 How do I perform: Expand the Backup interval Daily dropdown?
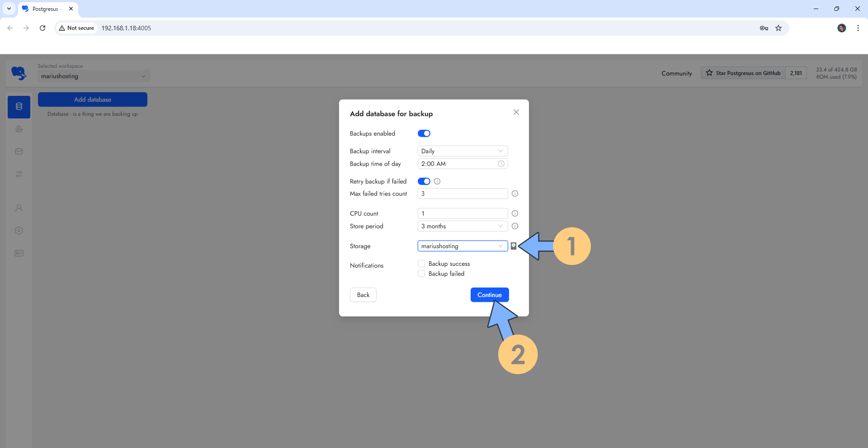click(x=462, y=151)
